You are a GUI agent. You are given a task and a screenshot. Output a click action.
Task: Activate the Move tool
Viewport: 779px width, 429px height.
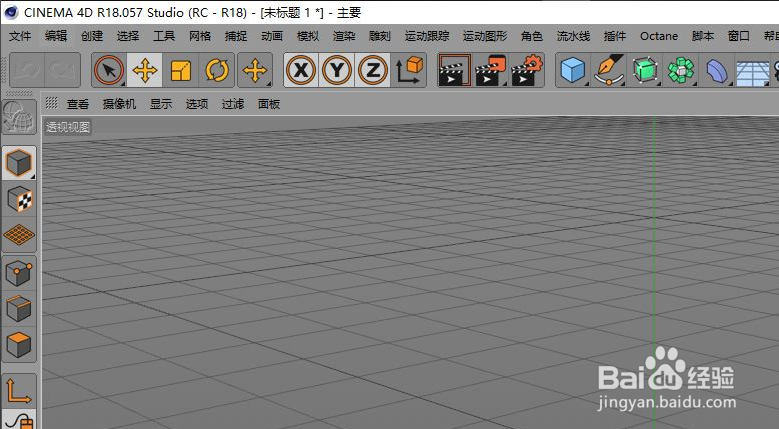[145, 70]
